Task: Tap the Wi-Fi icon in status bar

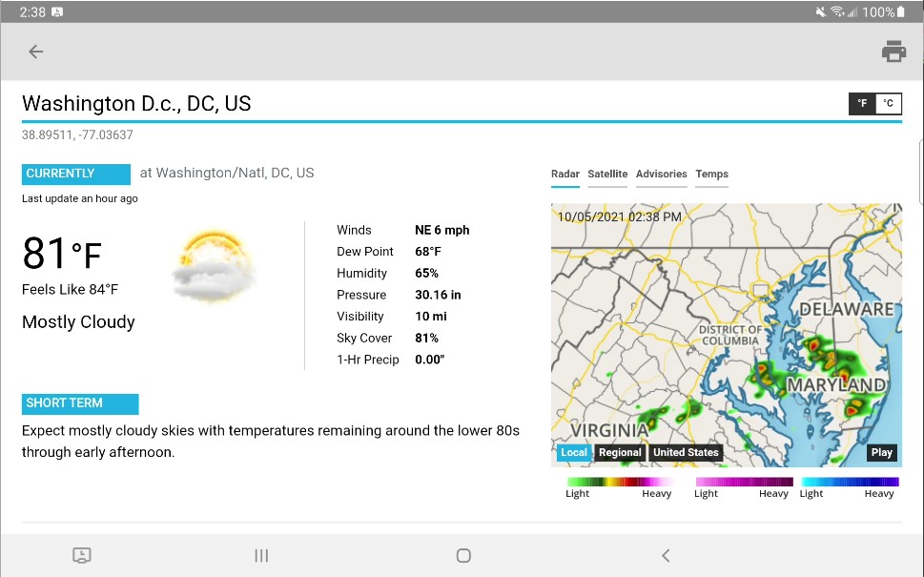Action: [x=837, y=11]
